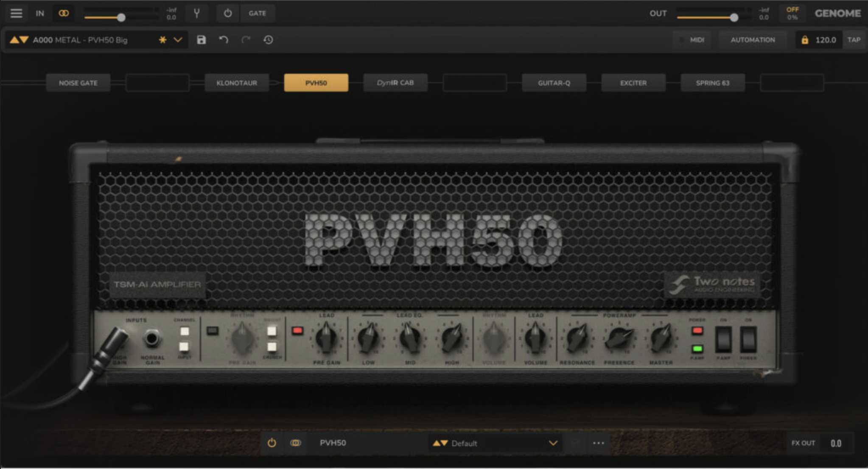The height and width of the screenshot is (469, 868).
Task: Click the TAP tempo button
Action: [854, 40]
